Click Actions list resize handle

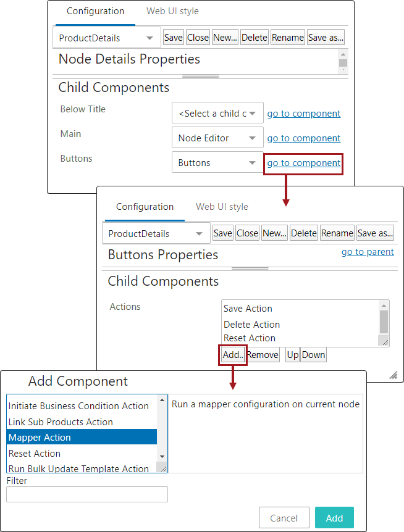[x=385, y=342]
